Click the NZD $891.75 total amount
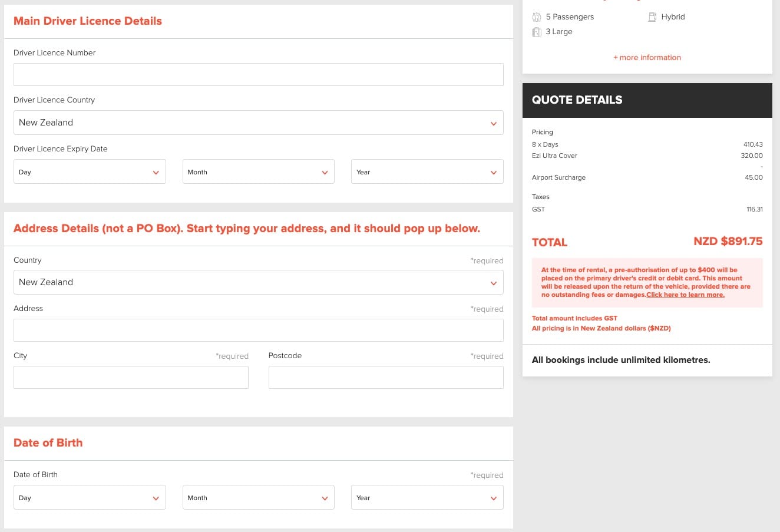Screen dimensions: 780x532 pyautogui.click(x=728, y=242)
